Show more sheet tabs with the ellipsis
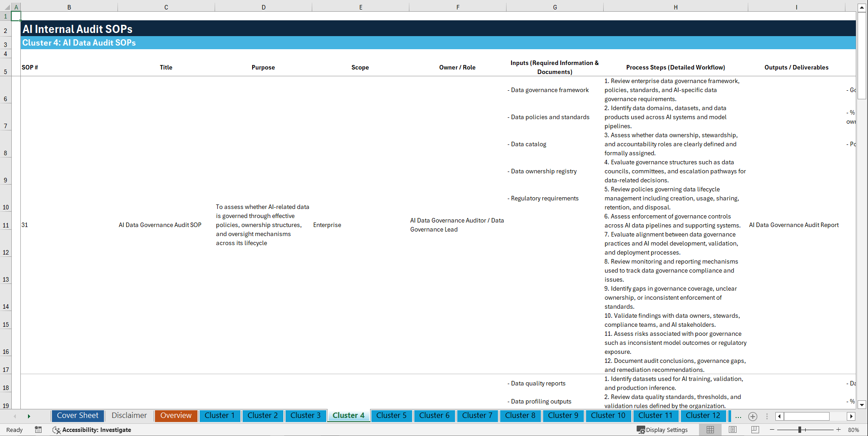This screenshot has width=868, height=436. tap(738, 416)
